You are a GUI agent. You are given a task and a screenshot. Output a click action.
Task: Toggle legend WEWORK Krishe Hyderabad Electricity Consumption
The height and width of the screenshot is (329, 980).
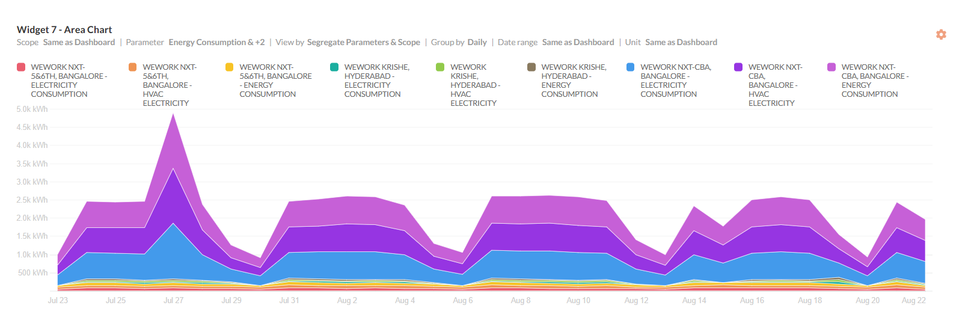point(377,81)
